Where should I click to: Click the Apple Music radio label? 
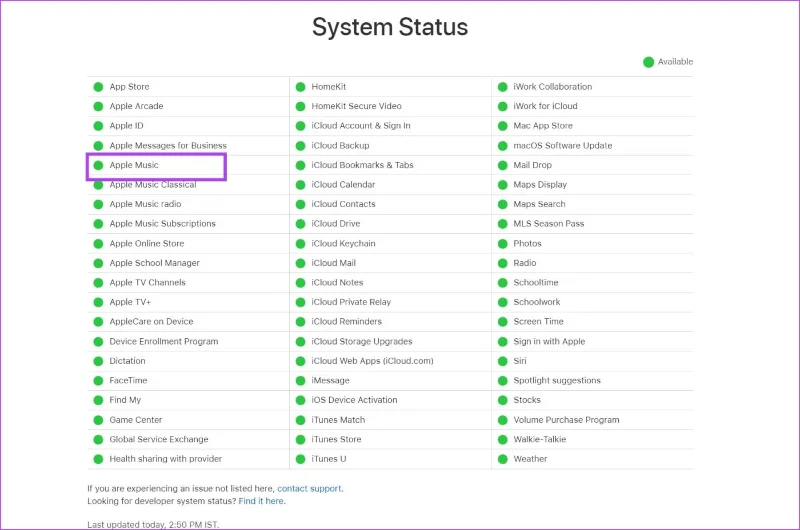(145, 204)
